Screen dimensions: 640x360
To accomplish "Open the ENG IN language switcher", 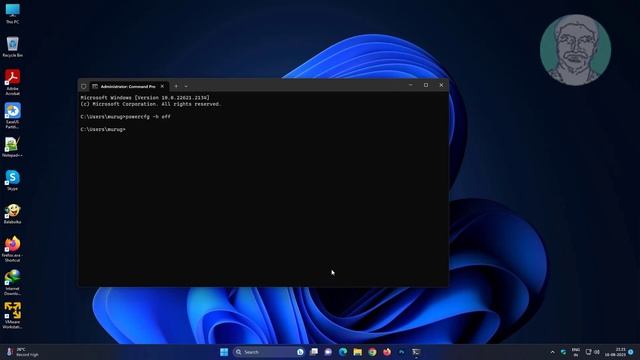I will 576,352.
